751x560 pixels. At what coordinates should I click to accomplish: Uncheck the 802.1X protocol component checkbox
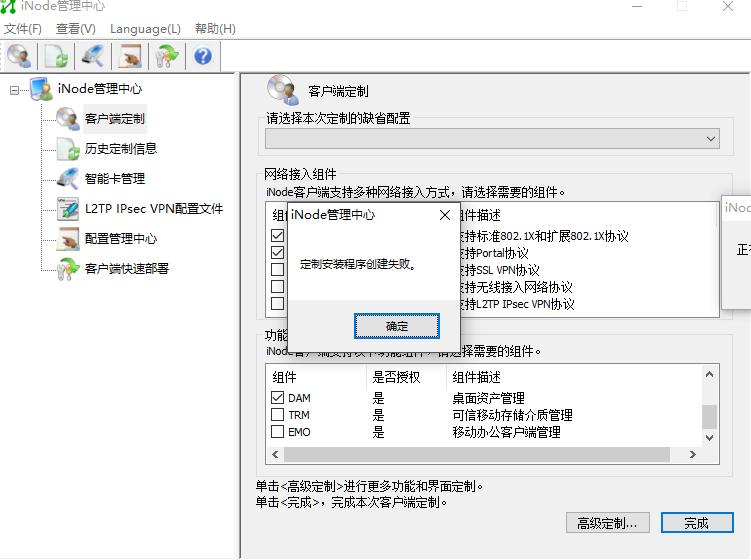(277, 235)
